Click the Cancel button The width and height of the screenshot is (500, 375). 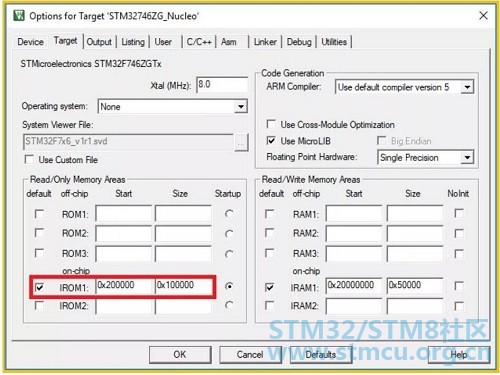coord(250,355)
